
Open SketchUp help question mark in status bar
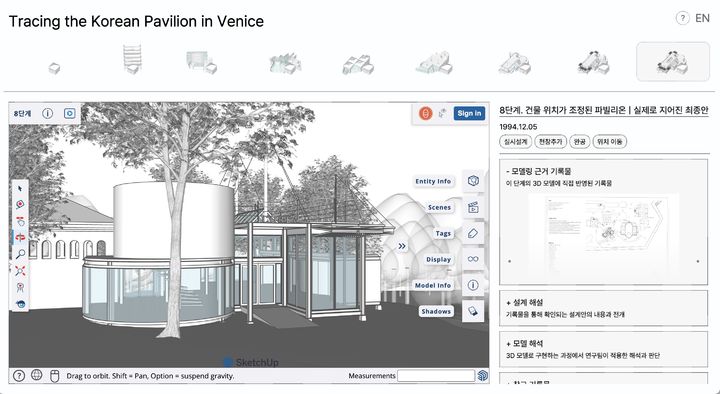click(18, 376)
